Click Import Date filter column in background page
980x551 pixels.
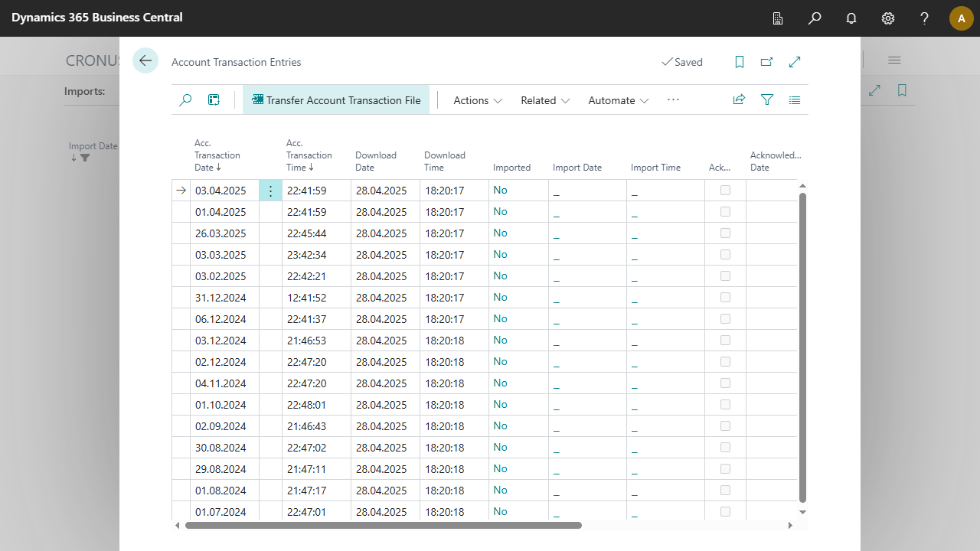pyautogui.click(x=93, y=152)
